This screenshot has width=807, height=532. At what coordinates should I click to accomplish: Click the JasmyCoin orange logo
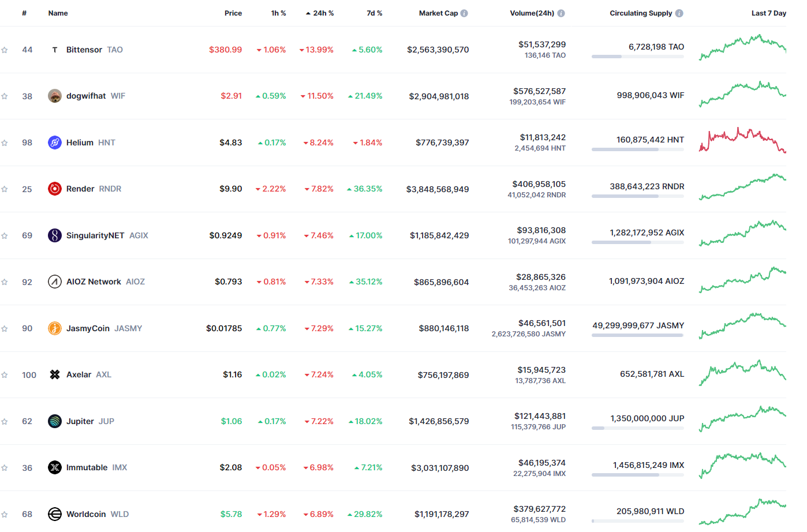(55, 328)
